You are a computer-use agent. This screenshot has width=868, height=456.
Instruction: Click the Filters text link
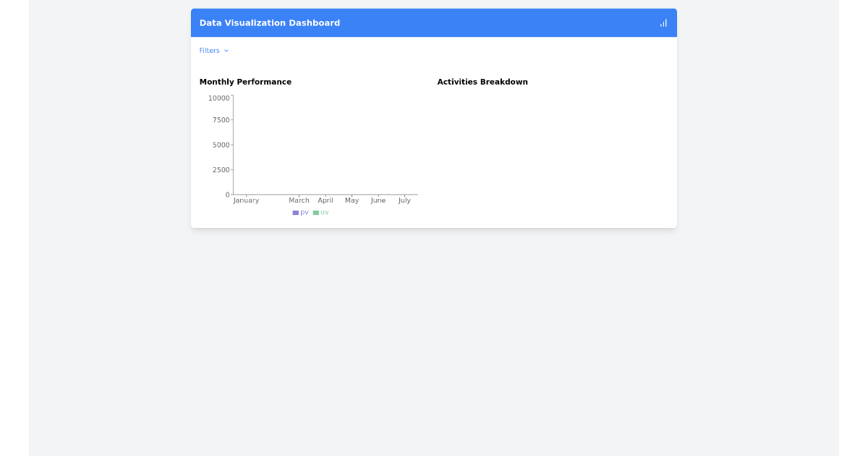tap(208, 50)
